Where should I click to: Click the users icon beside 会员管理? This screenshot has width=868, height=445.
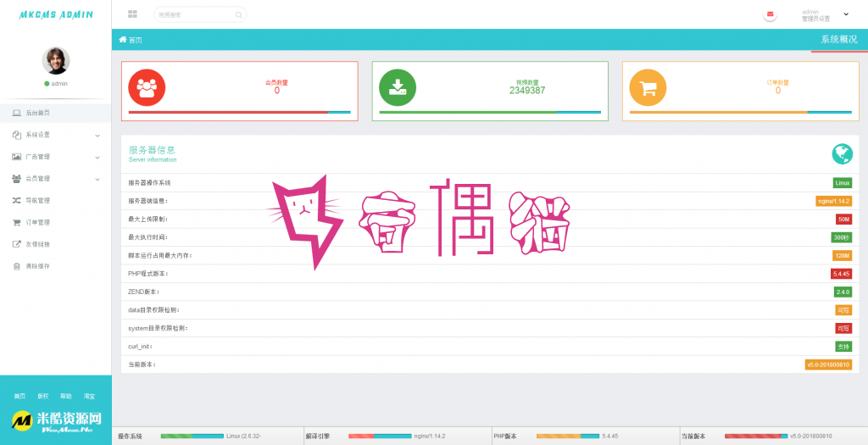(x=17, y=179)
